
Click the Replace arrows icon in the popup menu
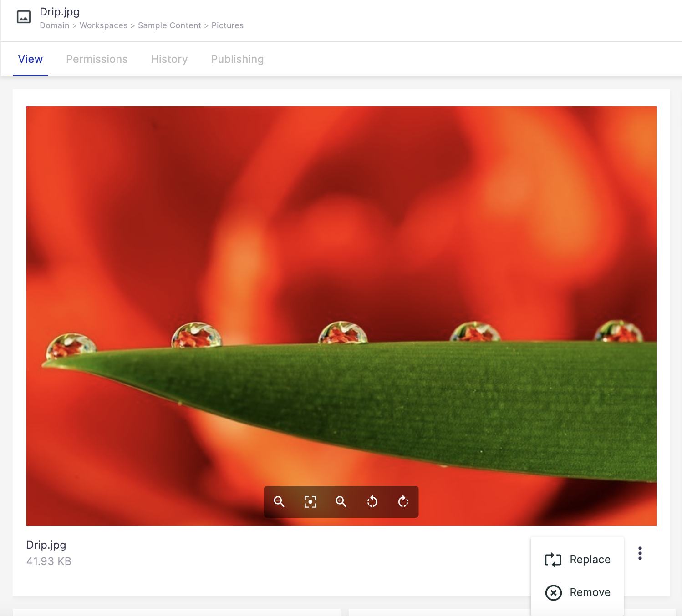(x=553, y=560)
